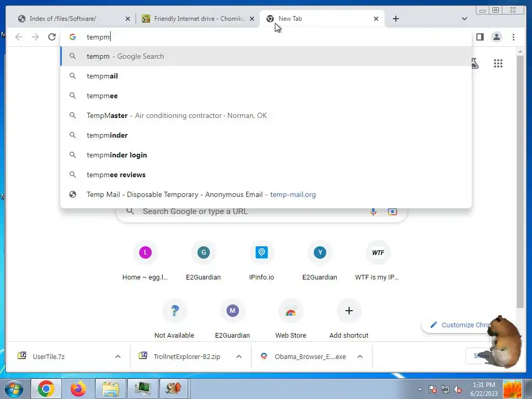Choose the tempmee reviews suggestion
The width and height of the screenshot is (532, 399).
pos(266,175)
